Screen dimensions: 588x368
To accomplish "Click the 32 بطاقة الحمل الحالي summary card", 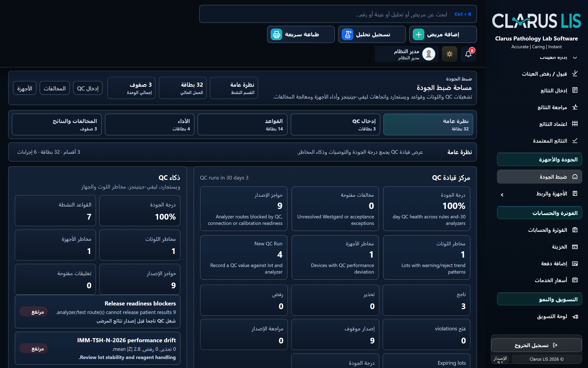I will 183,88.
